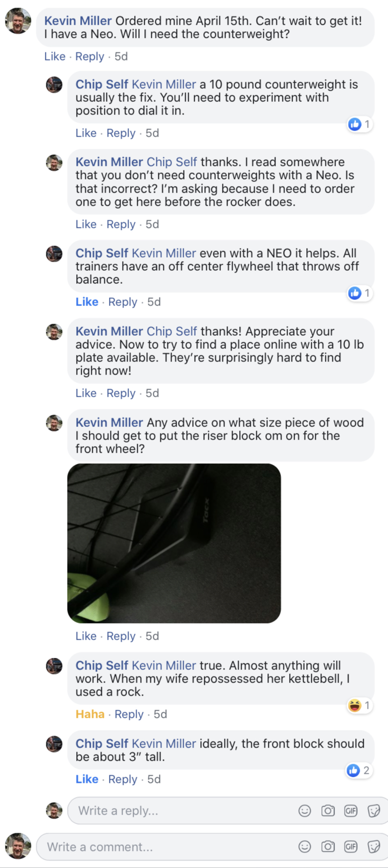This screenshot has width=388, height=868.
Task: Unlike the comment about off center flywheel
Action: (x=87, y=302)
